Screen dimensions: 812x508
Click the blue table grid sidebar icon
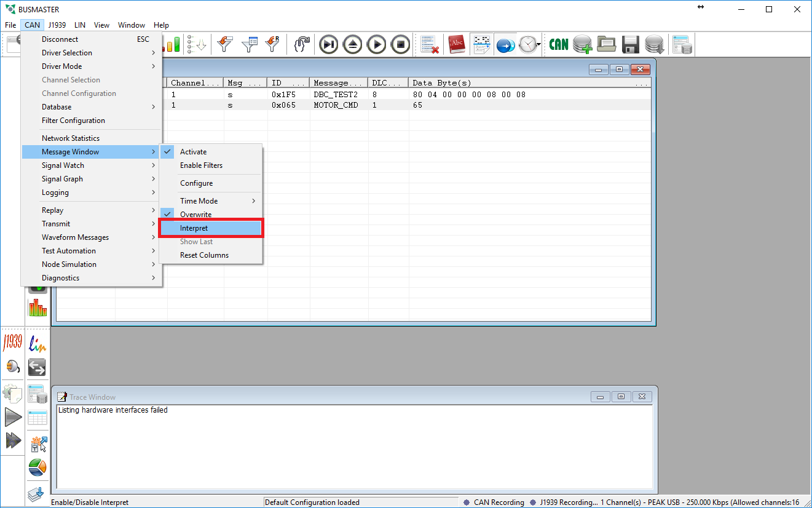pyautogui.click(x=37, y=418)
